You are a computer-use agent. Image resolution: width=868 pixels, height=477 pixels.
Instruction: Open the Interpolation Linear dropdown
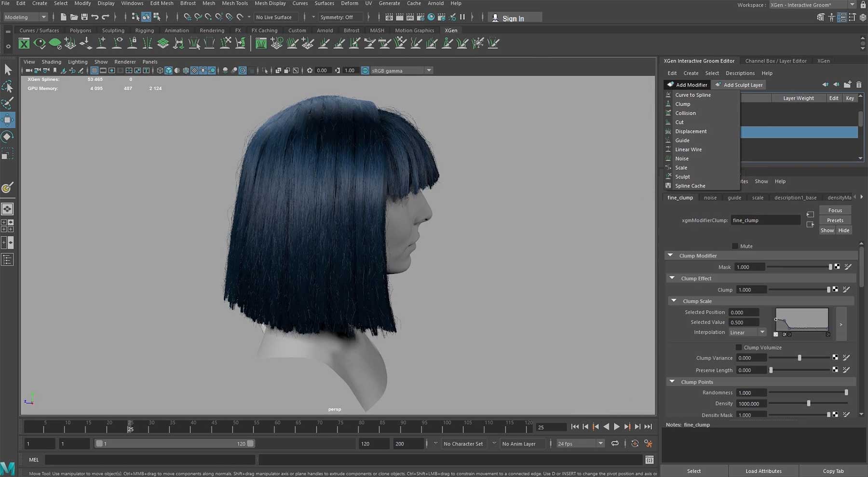click(747, 332)
